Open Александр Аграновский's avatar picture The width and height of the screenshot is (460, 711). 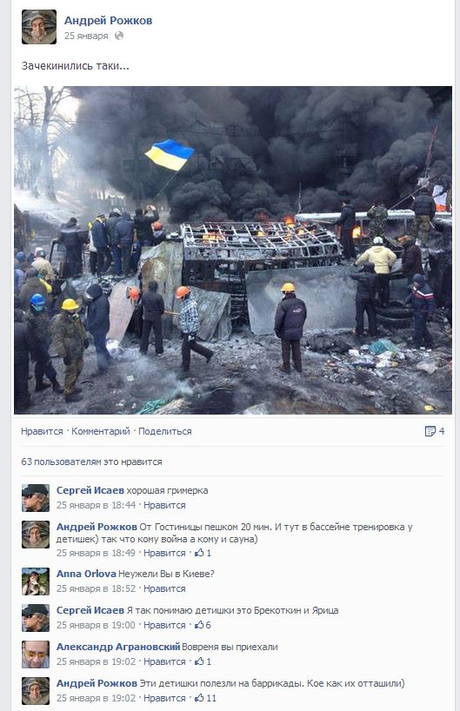(35, 654)
